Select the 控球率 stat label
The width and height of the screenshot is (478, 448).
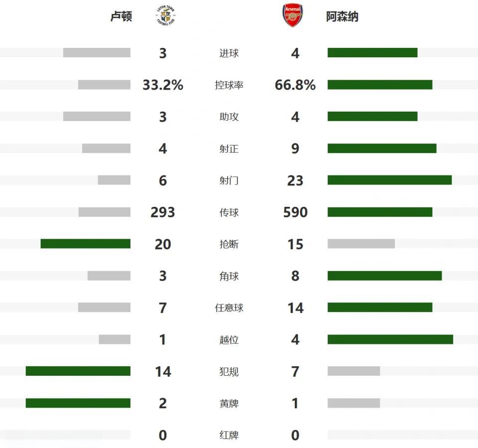[229, 85]
